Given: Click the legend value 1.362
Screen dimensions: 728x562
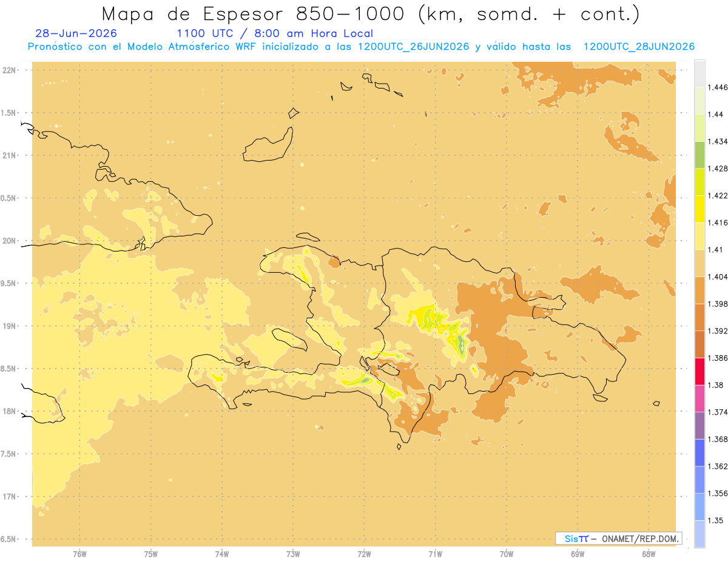Looking at the screenshot, I should tap(718, 466).
